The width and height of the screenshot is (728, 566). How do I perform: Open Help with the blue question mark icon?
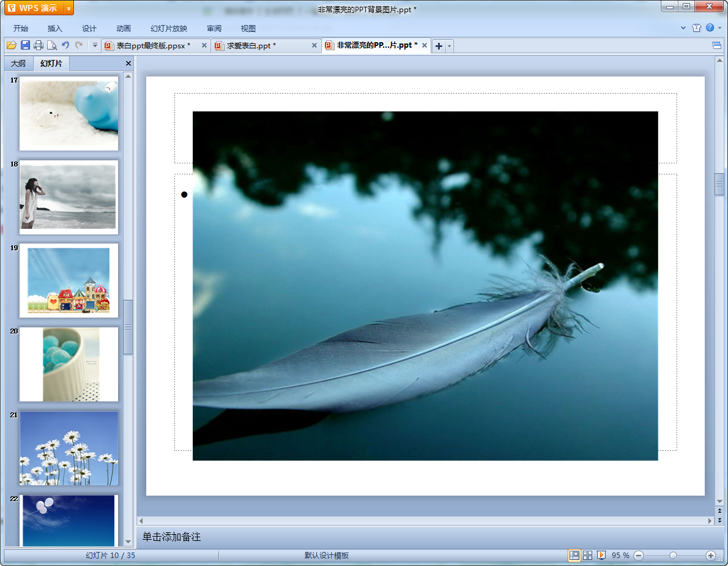(710, 28)
